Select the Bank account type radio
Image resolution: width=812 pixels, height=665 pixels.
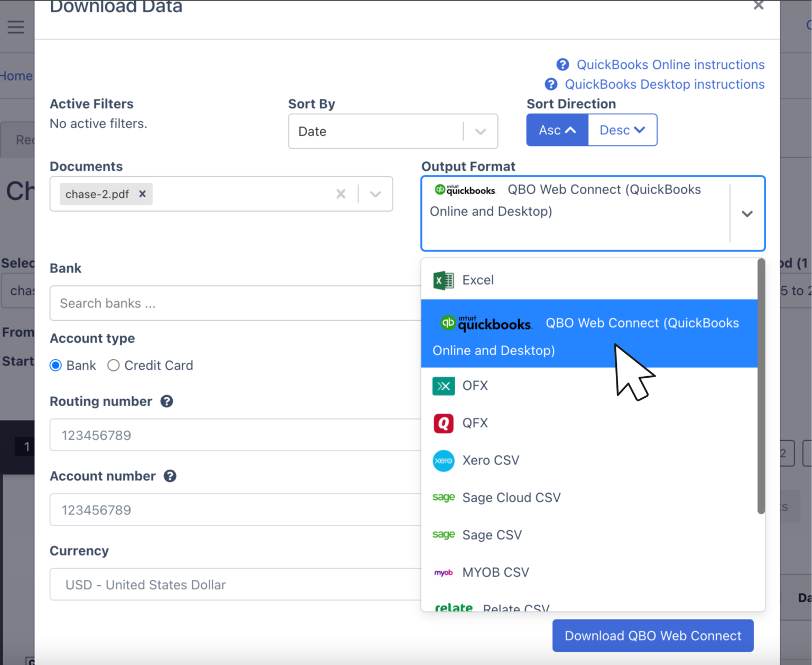coord(56,365)
